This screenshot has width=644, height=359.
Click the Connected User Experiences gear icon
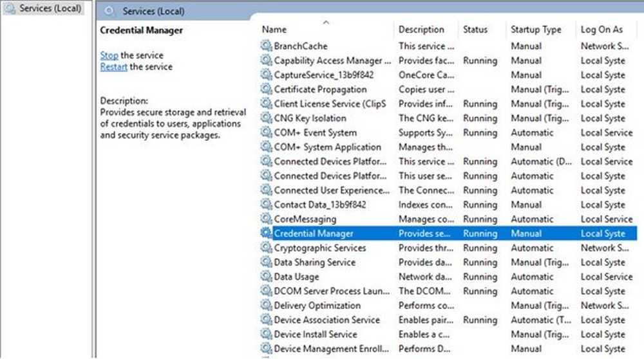coord(266,190)
